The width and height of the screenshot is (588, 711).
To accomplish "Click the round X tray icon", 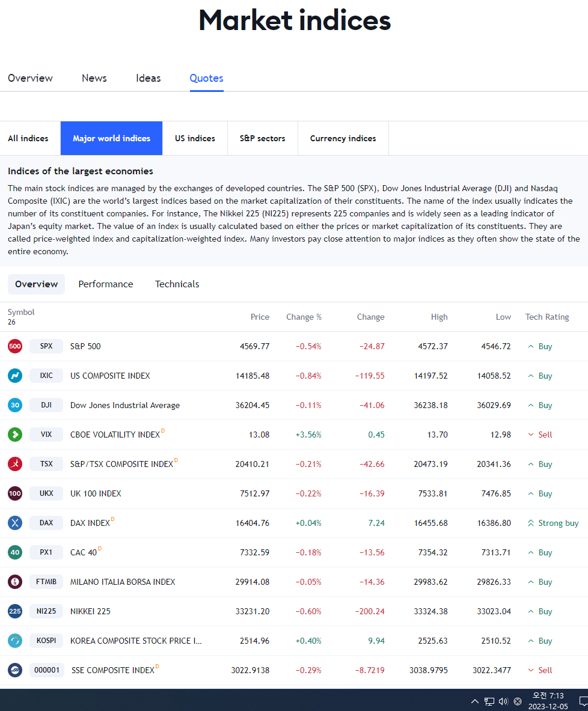I will [518, 701].
